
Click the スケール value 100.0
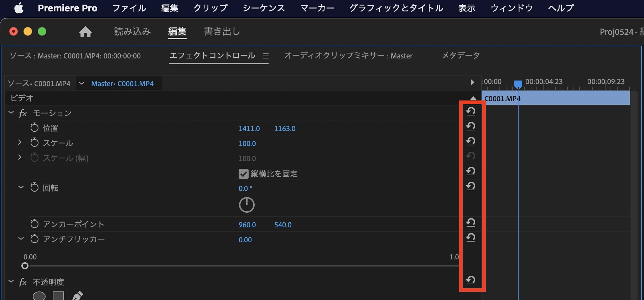click(x=247, y=144)
